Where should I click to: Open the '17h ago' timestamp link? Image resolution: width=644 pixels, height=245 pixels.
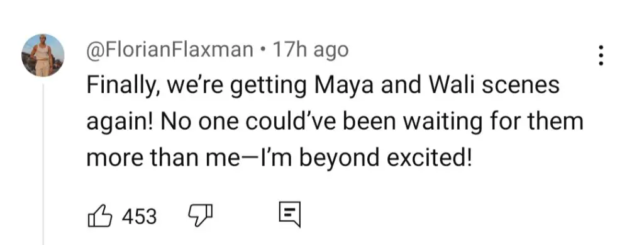tap(311, 50)
